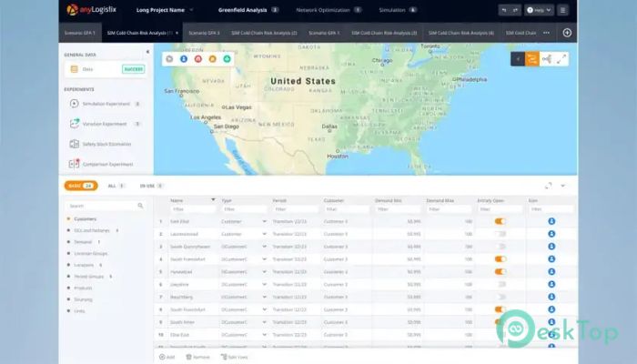Open the Safety Stock Estimation experiment
Viewport: 637px width, 364px height.
click(x=106, y=144)
